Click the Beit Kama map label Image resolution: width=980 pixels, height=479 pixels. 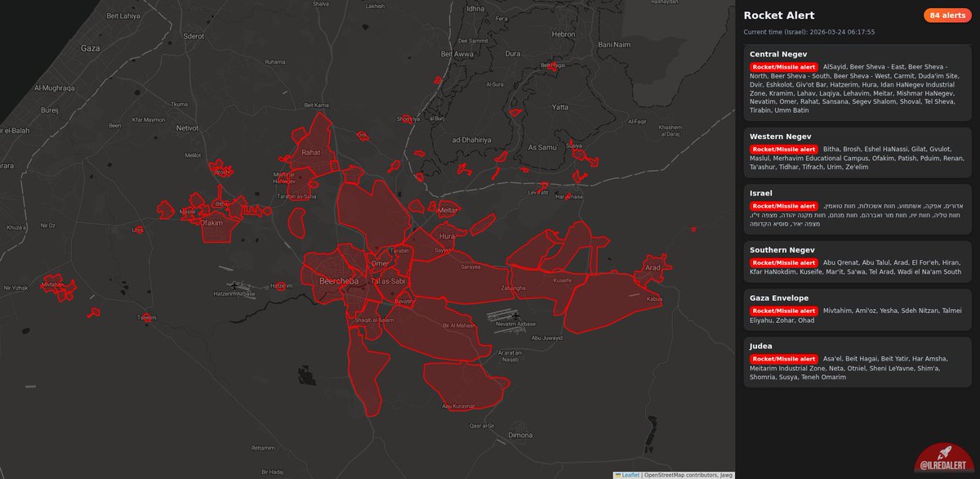pos(316,105)
